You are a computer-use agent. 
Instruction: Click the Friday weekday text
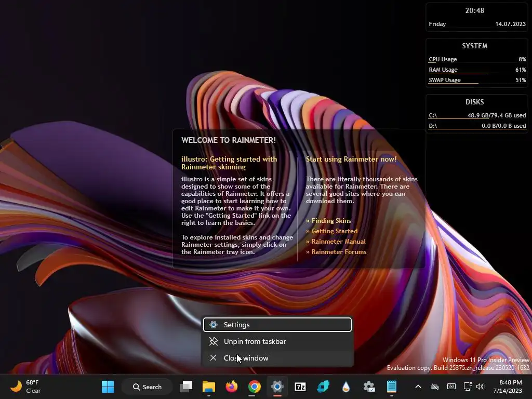(x=437, y=24)
